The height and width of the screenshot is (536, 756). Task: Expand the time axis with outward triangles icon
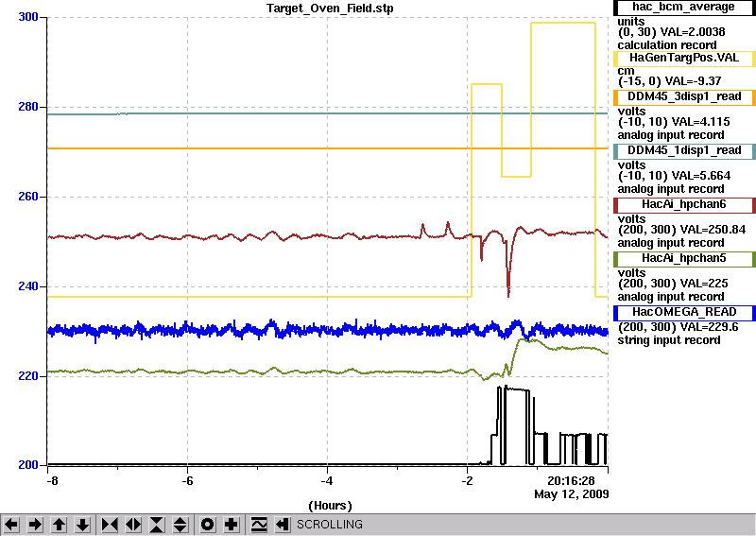pos(133,524)
